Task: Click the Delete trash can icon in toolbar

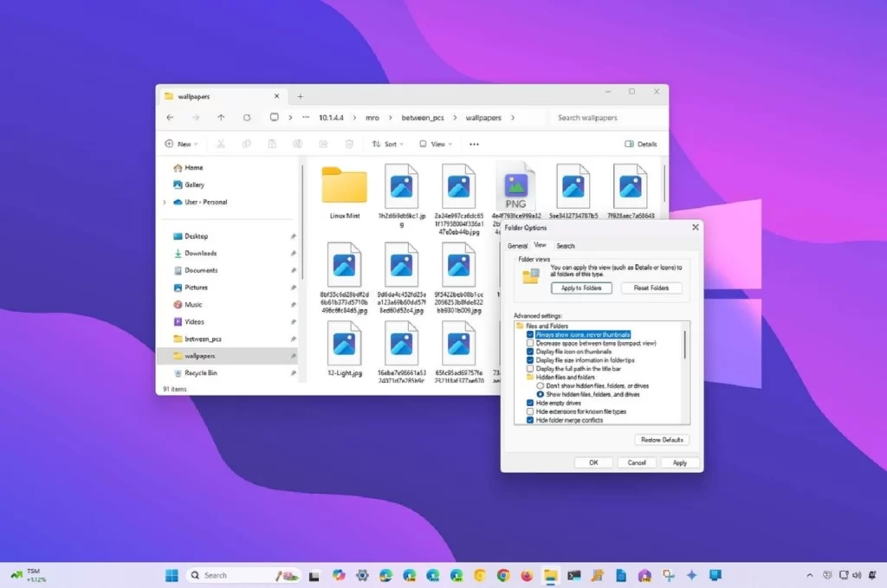Action: (349, 144)
